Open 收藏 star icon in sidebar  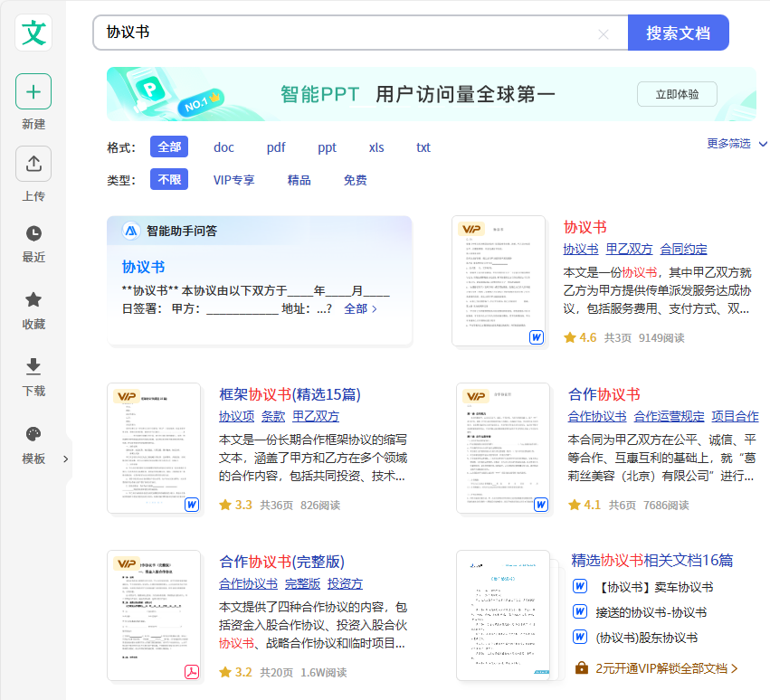point(33,299)
